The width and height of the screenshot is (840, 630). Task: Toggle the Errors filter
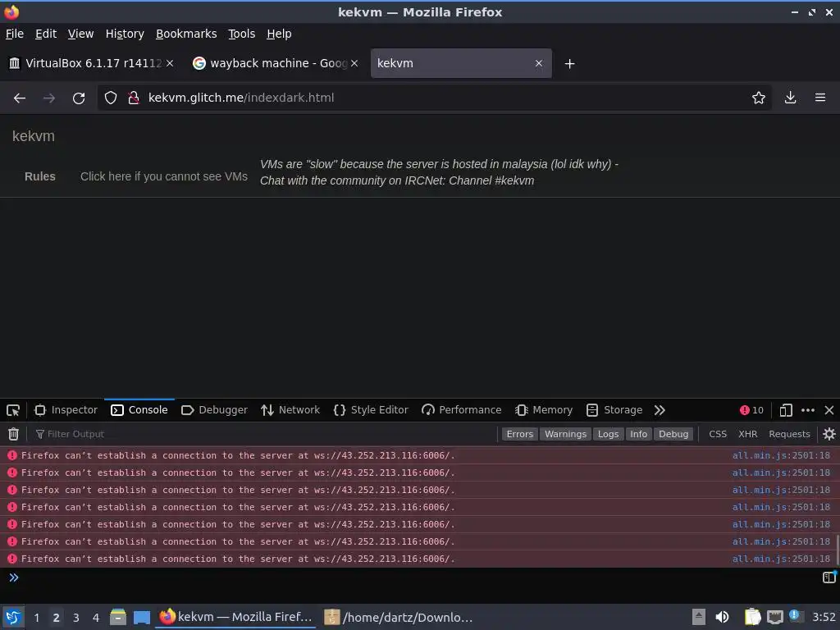[x=519, y=434]
